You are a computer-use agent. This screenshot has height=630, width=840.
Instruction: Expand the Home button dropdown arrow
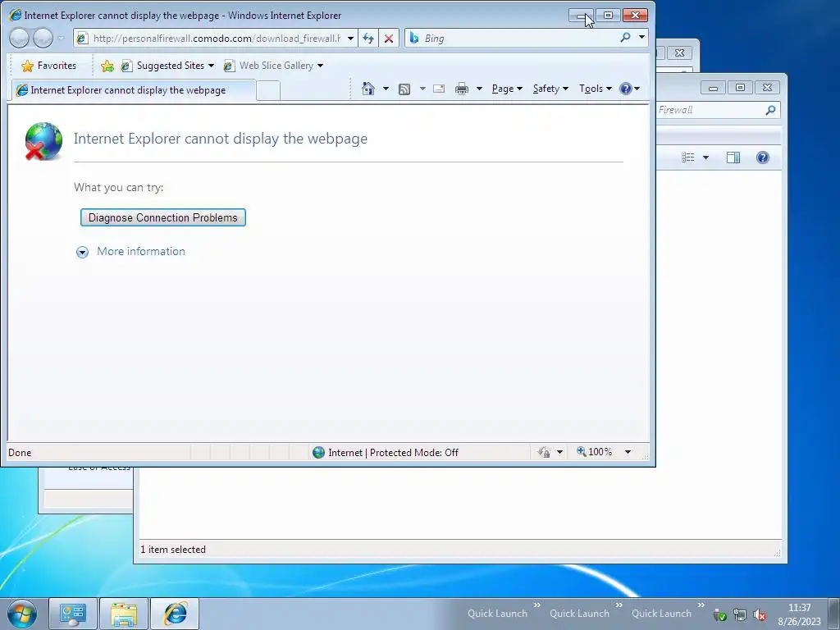[x=386, y=89]
